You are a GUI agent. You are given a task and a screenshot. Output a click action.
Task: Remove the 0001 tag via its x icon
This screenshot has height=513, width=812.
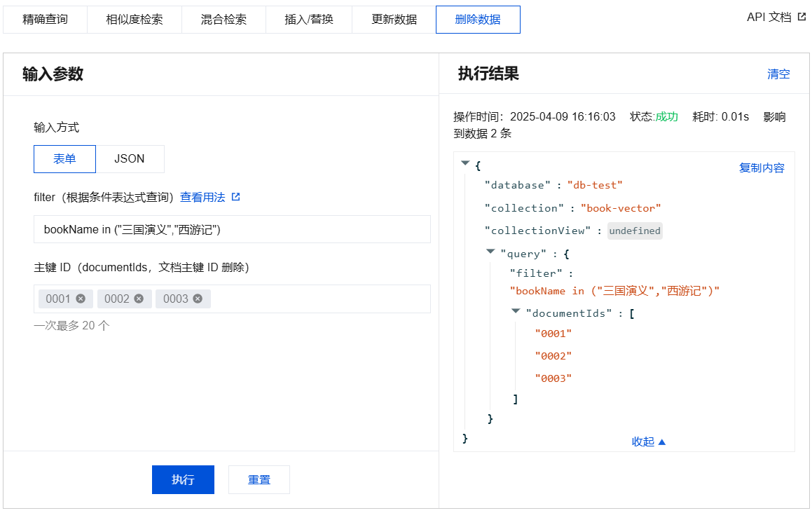point(81,299)
